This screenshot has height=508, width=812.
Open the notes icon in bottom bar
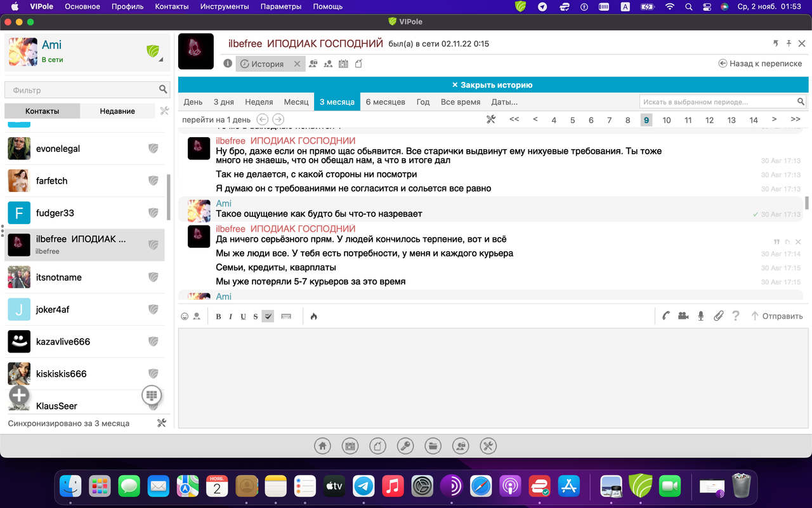[x=377, y=446]
